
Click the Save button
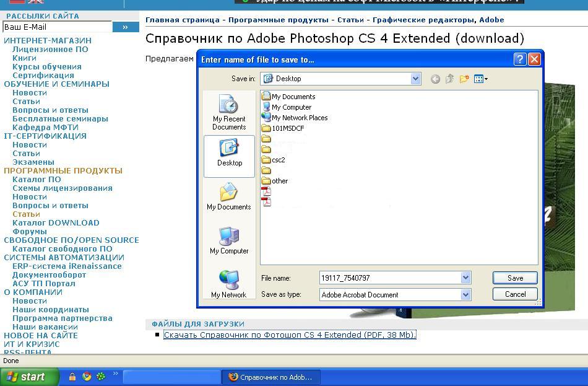(x=515, y=278)
